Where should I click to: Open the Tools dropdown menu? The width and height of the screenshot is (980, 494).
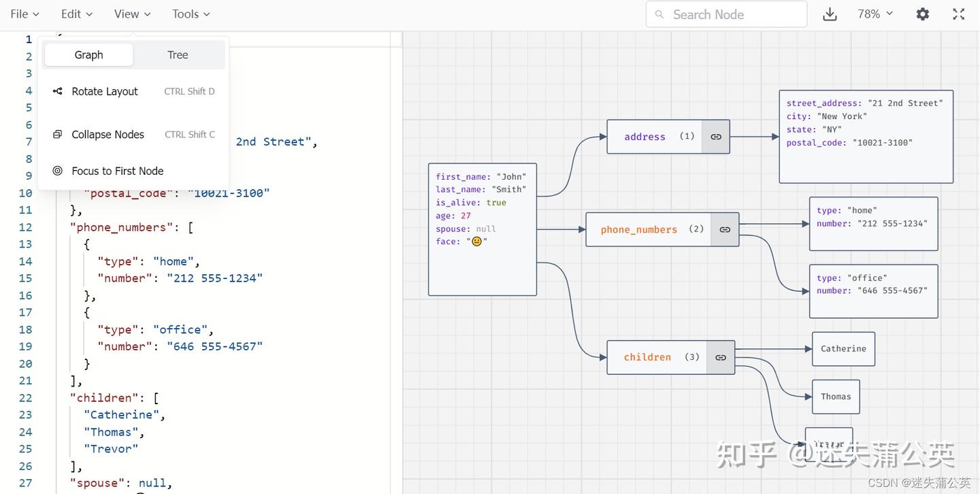click(x=191, y=14)
